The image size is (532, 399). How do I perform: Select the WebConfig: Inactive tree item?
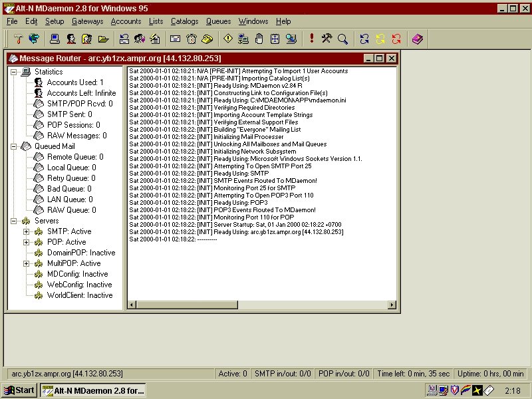click(79, 285)
